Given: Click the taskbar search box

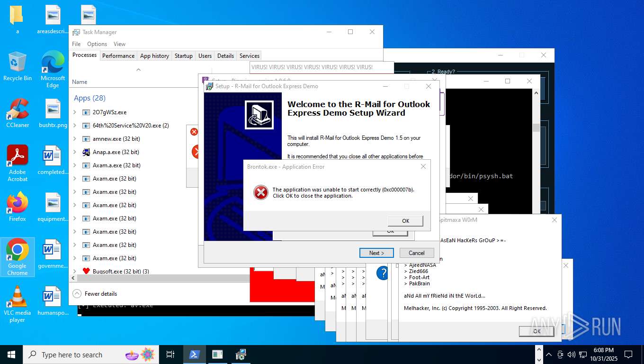Looking at the screenshot, I should (91, 355).
